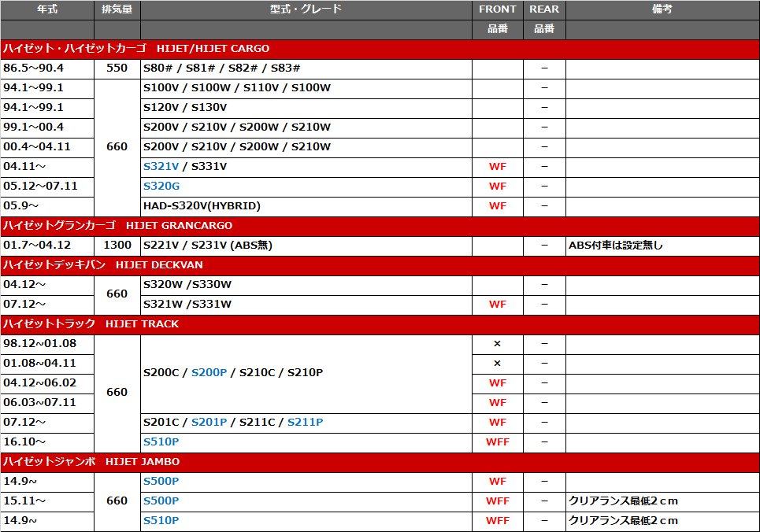Viewport: 760px width, 532px height.
Task: Click the WF cell in the S321W row
Action: click(498, 305)
